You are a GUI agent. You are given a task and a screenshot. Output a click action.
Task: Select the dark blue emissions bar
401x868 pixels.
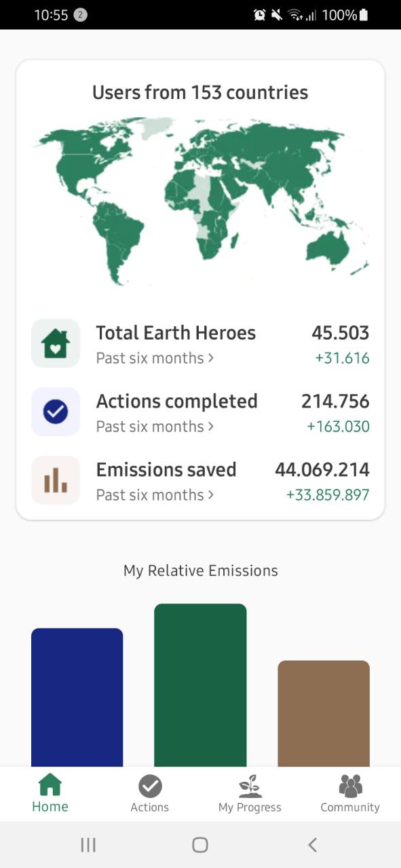[77, 697]
